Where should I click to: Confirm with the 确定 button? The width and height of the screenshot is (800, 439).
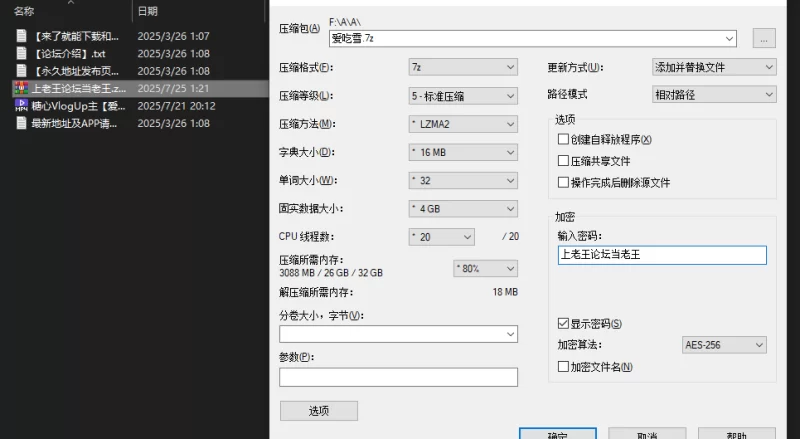tap(558, 434)
